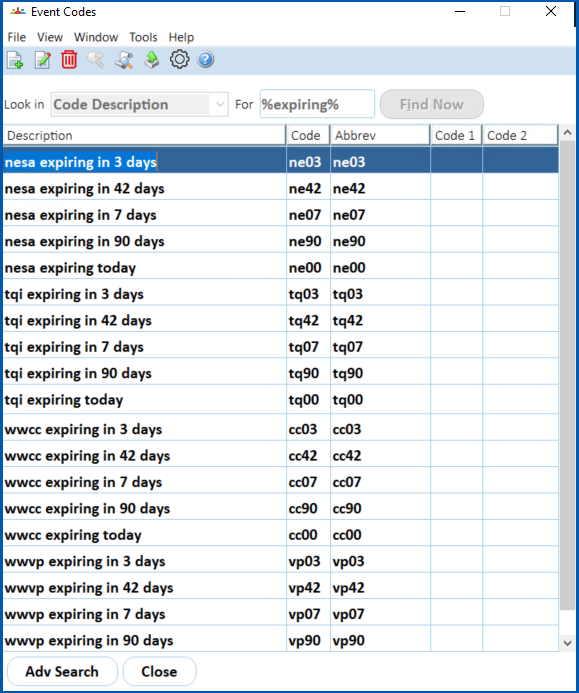Select row wwvp expiring in 42 days

[x=281, y=586]
